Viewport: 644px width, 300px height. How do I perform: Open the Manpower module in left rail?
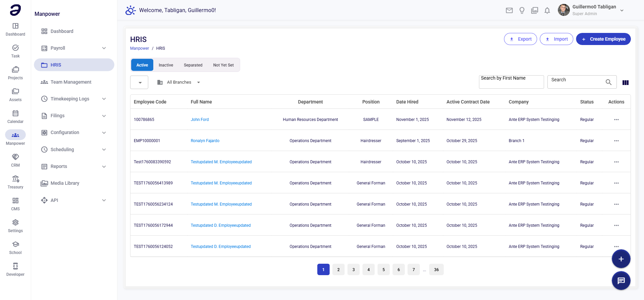click(15, 138)
